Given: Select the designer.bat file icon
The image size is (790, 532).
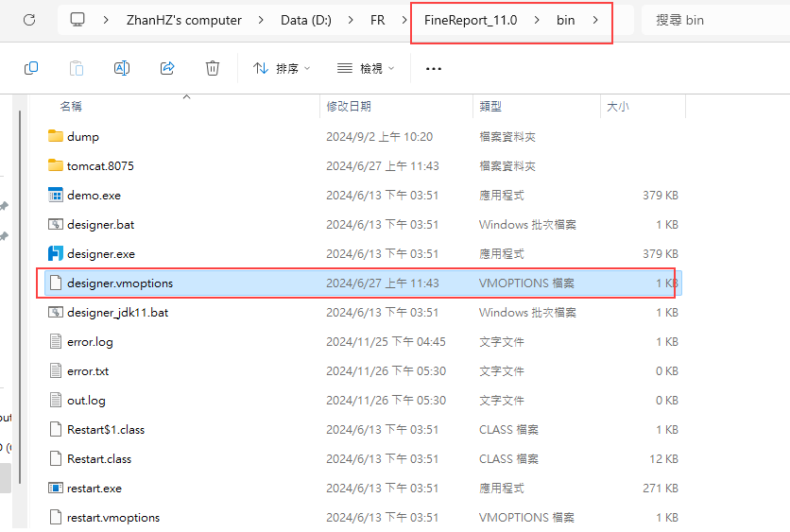Looking at the screenshot, I should pyautogui.click(x=56, y=224).
